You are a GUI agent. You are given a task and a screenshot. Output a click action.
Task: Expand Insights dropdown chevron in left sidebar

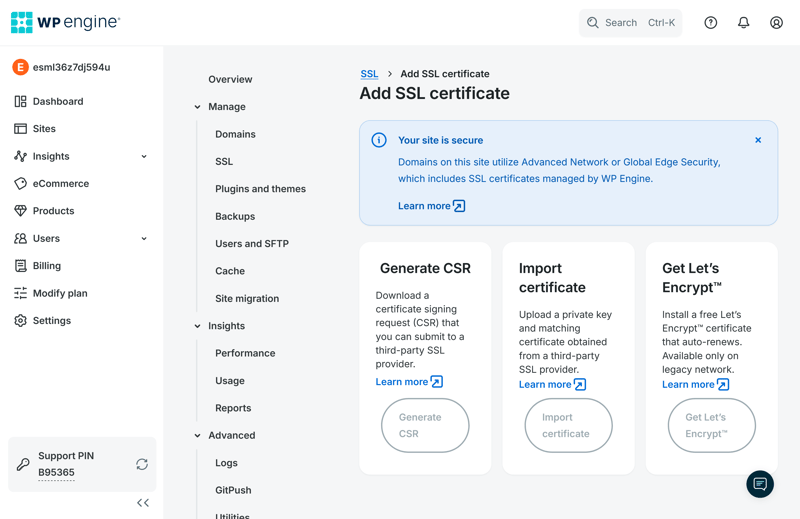click(x=144, y=156)
